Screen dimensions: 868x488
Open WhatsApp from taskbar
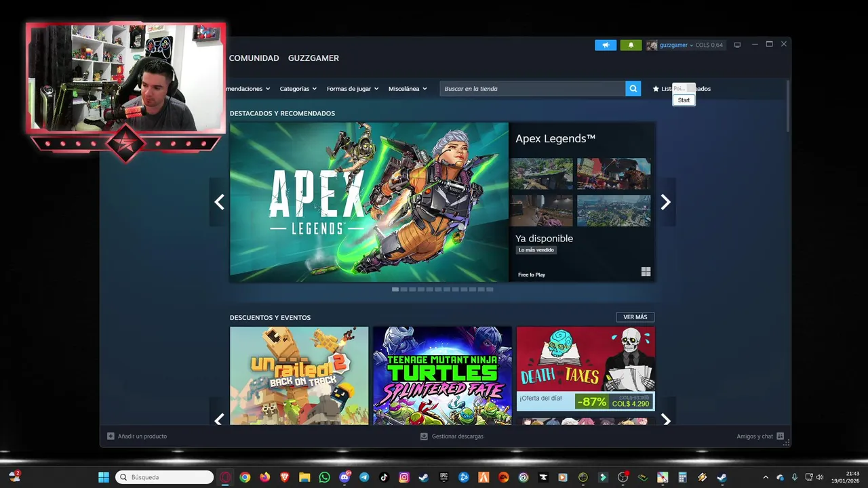[324, 477]
